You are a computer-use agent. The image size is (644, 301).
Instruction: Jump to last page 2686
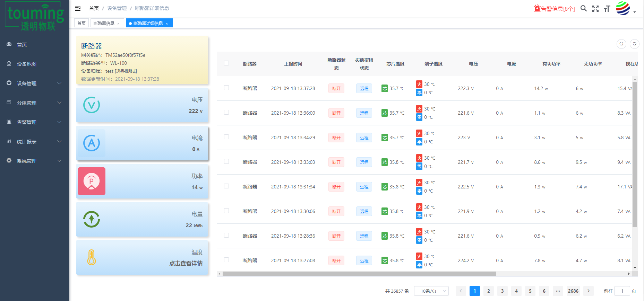573,291
